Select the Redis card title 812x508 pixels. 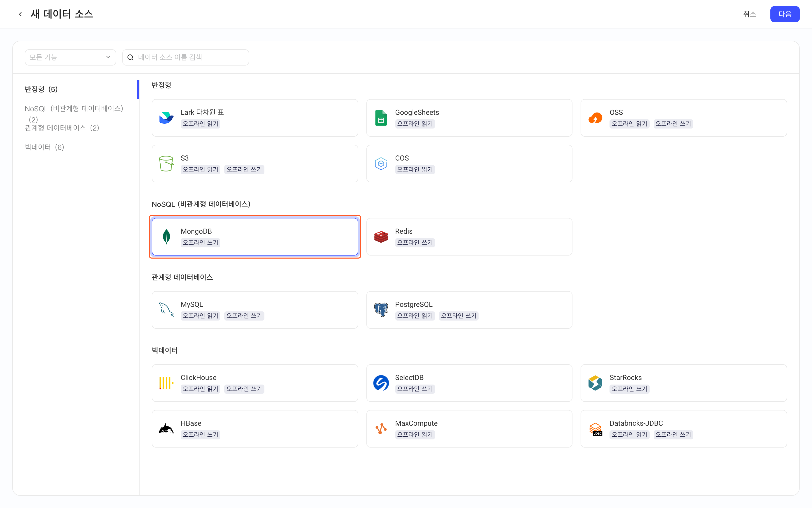click(x=404, y=231)
